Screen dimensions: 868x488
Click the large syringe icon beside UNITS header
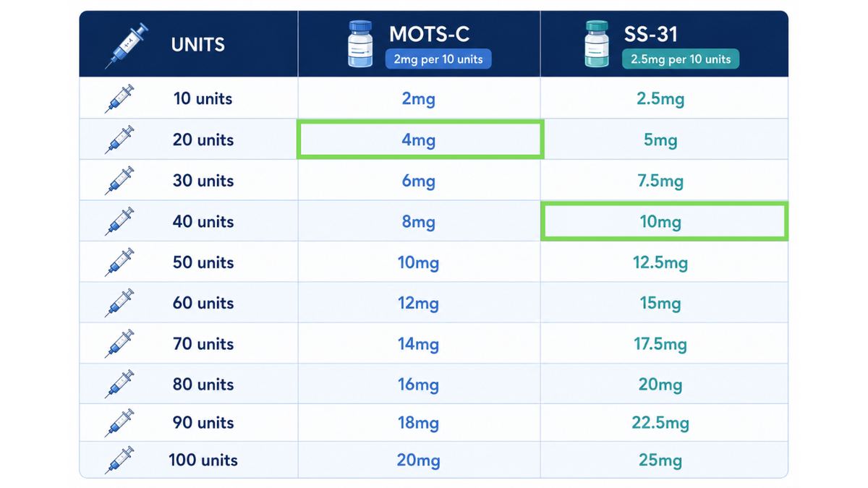point(127,45)
